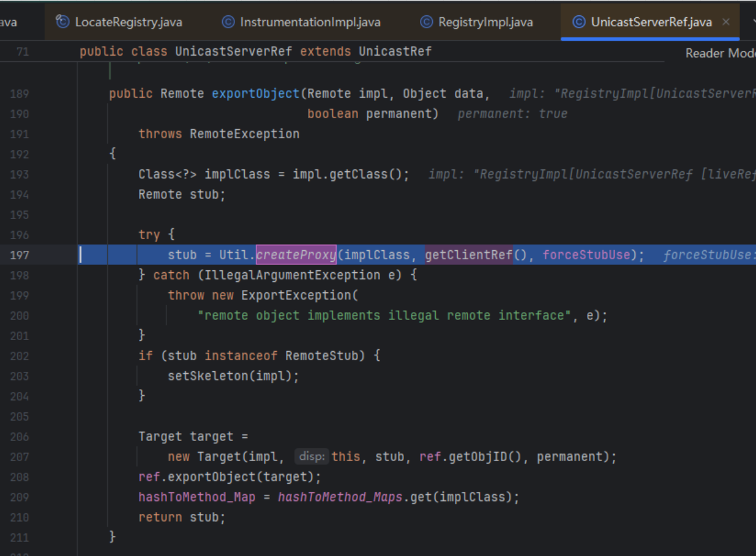The height and width of the screenshot is (556, 756).
Task: Switch to the LocateRegistry.java tab
Action: click(128, 22)
